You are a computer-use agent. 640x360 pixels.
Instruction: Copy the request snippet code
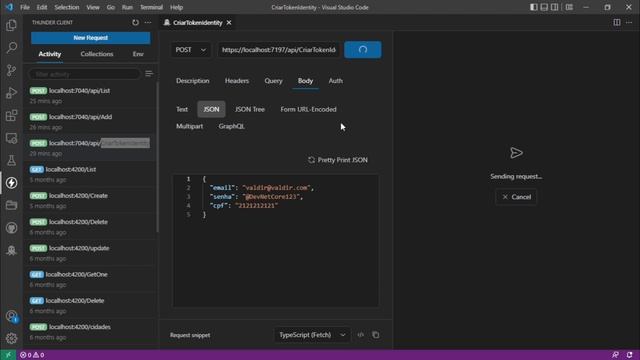376,335
